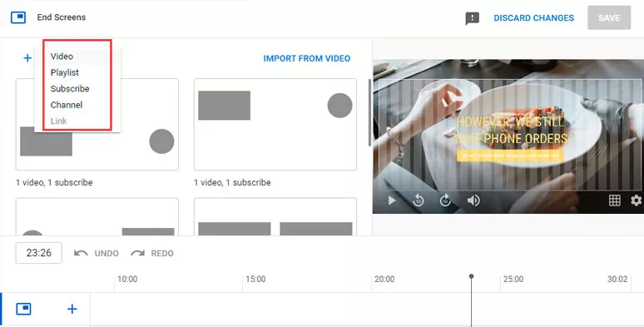Viewport: 644px width, 327px height.
Task: Click the redo arrow icon
Action: [137, 253]
